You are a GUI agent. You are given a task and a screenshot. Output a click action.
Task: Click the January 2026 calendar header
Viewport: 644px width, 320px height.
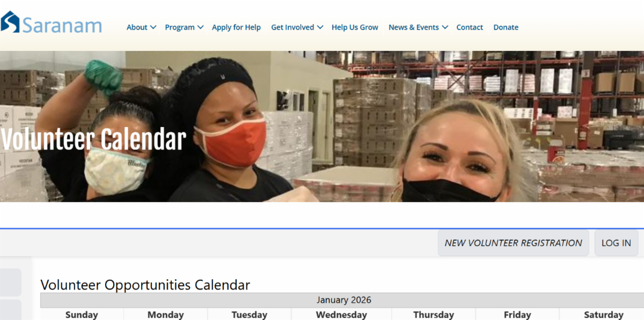click(x=343, y=300)
